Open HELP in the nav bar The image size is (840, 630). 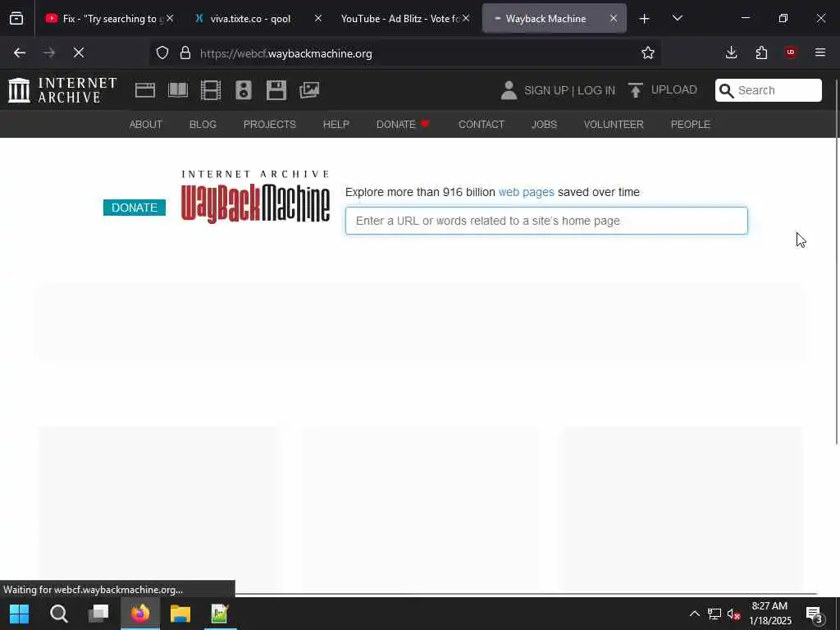click(336, 125)
